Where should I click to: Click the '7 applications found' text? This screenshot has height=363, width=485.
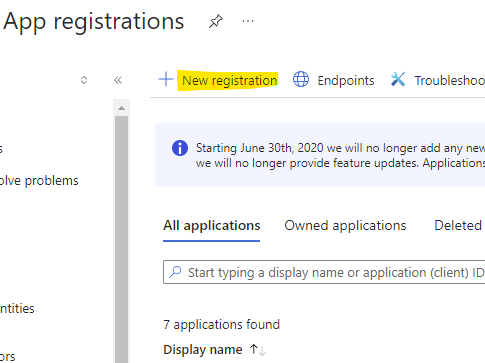pyautogui.click(x=221, y=324)
